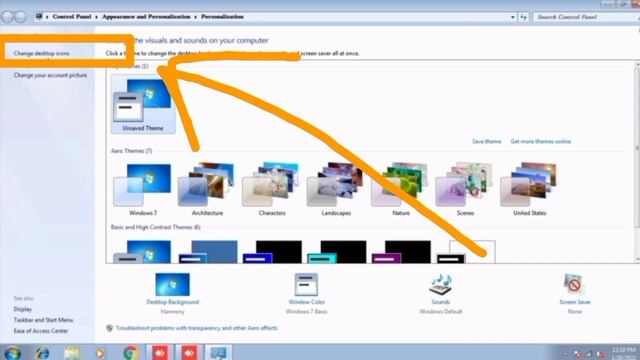Click the Window Color label link
Screen dimensions: 640x360
pos(307,302)
